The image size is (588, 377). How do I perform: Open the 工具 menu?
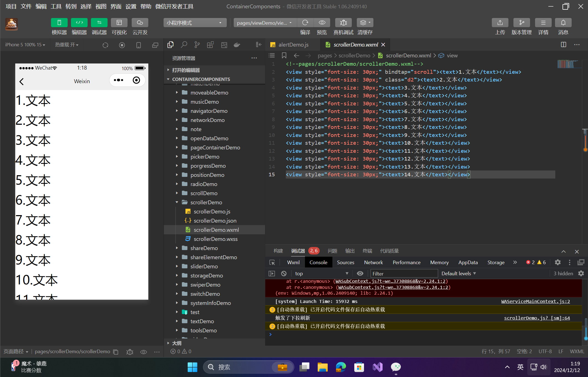pyautogui.click(x=56, y=6)
